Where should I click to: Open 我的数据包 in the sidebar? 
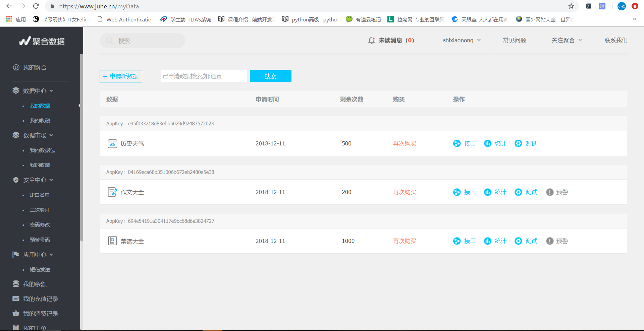(42, 150)
